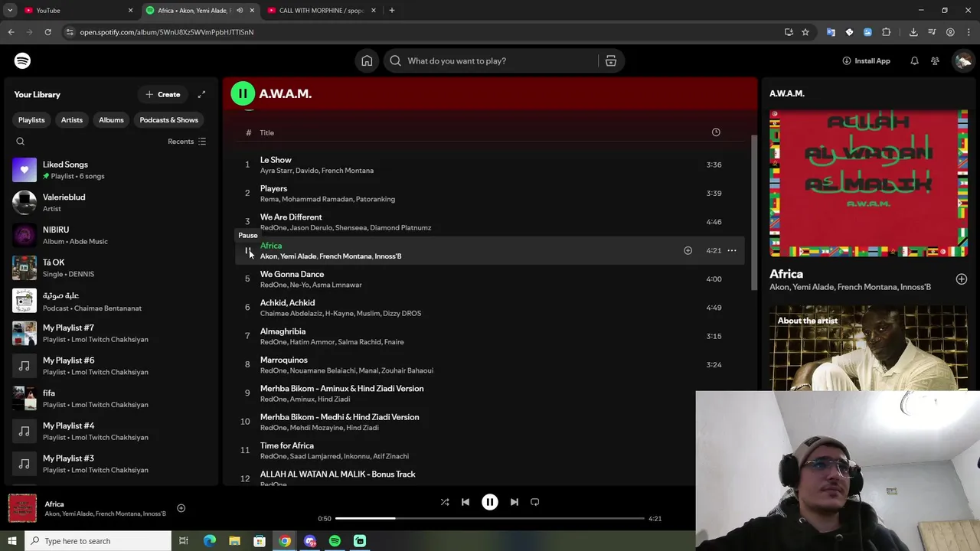Open Recents sort dropdown
980x551 pixels.
[x=187, y=142]
